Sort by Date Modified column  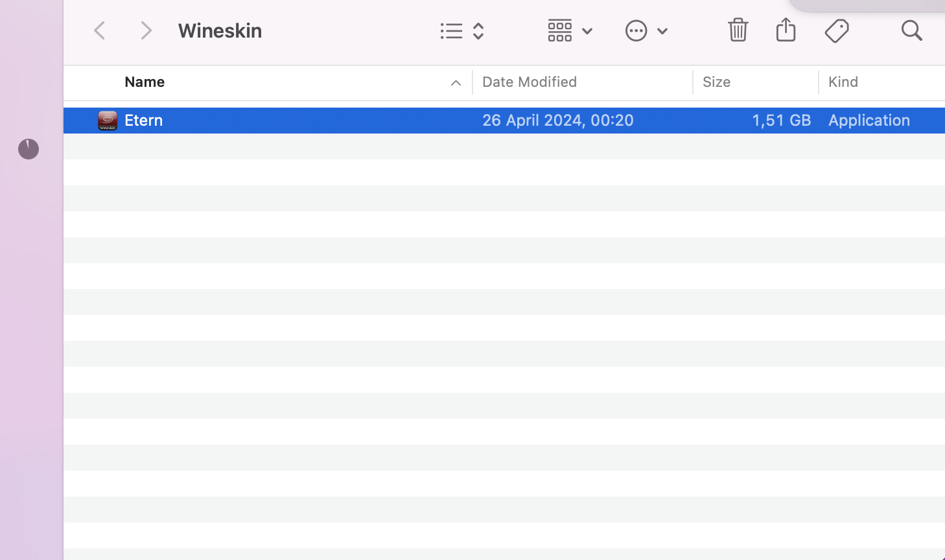530,82
